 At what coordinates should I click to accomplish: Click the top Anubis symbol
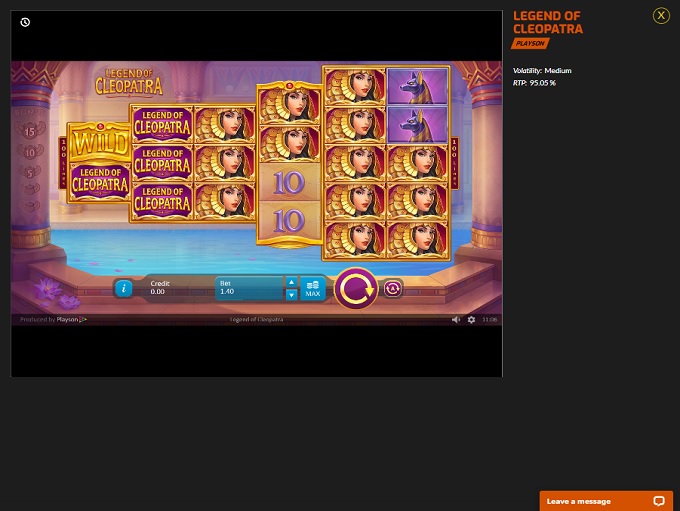417,87
